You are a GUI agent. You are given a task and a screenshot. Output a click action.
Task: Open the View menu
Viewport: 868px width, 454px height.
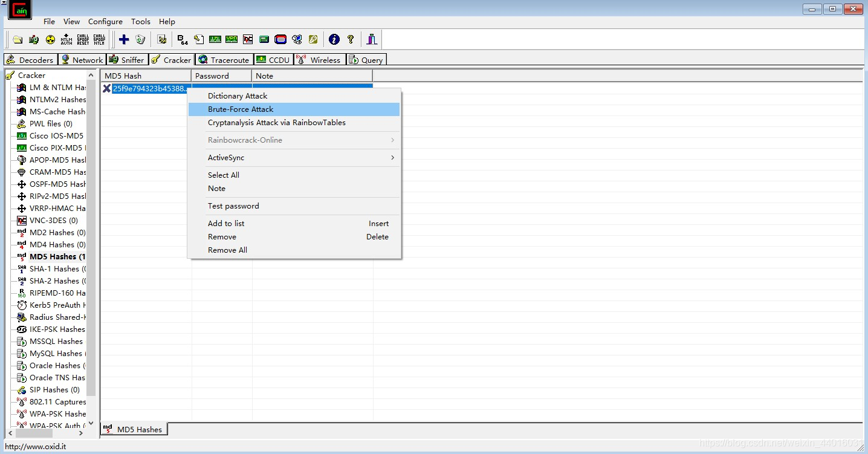click(71, 22)
